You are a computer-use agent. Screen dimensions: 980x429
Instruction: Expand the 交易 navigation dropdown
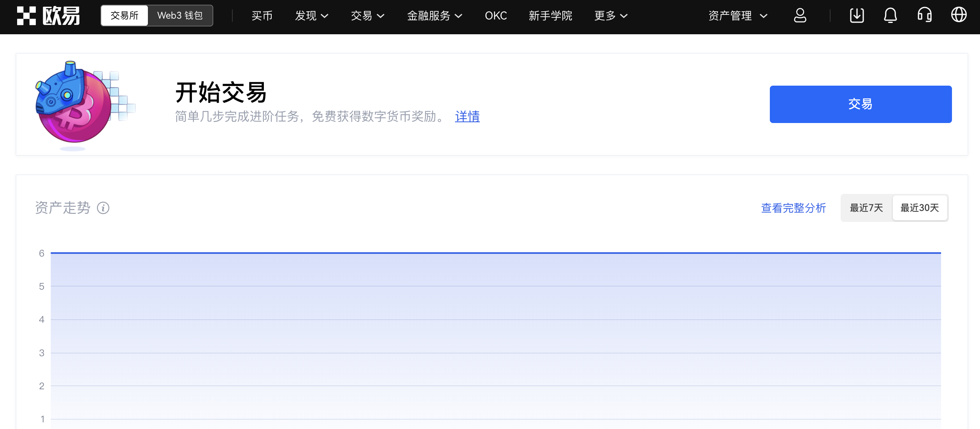368,16
